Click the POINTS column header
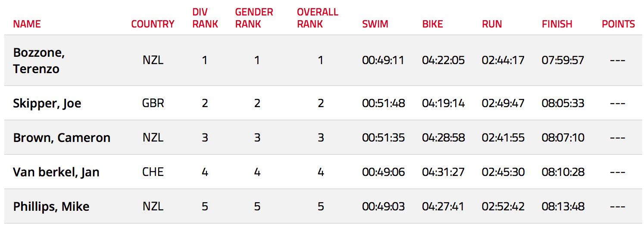The width and height of the screenshot is (644, 228). pos(618,24)
